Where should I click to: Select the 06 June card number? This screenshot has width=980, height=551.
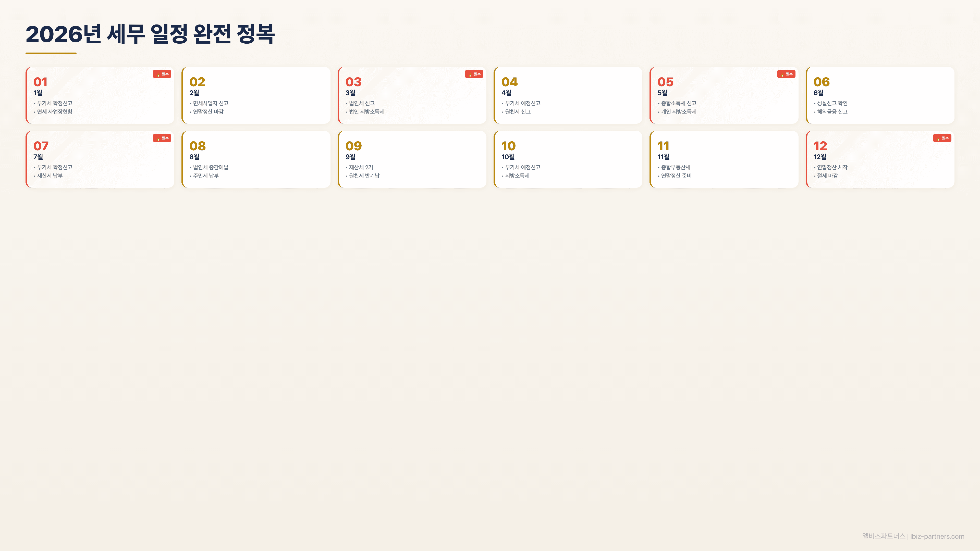tap(821, 82)
